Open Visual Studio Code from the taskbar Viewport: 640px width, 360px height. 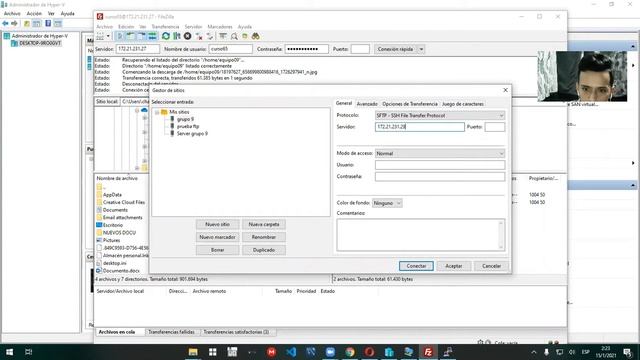click(291, 352)
